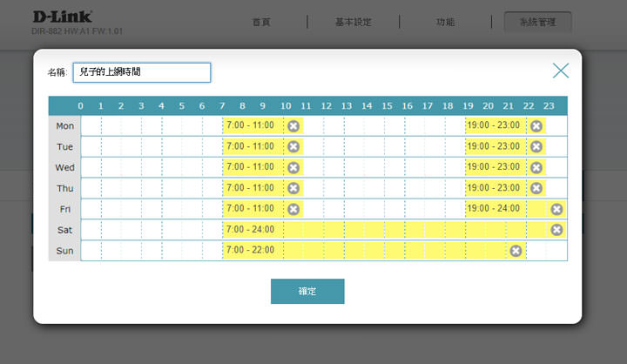Delete Monday 19:00 - 23:00 time block
The image size is (627, 364).
(x=536, y=125)
